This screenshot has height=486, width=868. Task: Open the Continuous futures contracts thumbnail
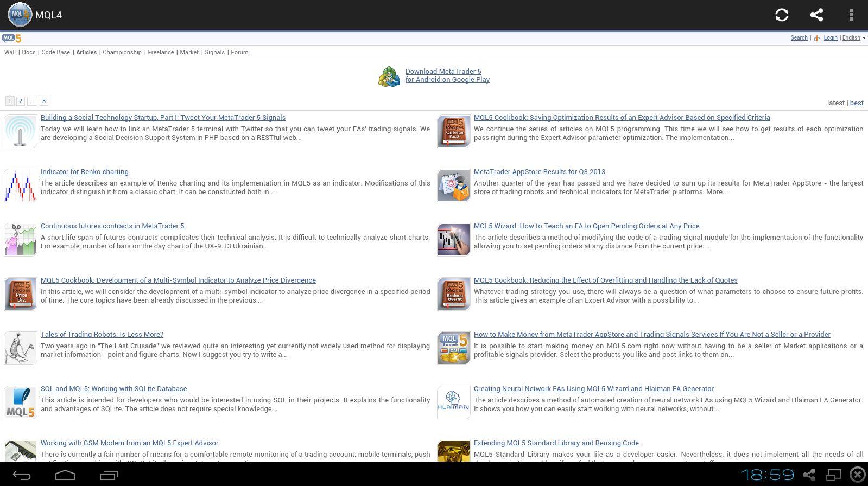pos(21,240)
